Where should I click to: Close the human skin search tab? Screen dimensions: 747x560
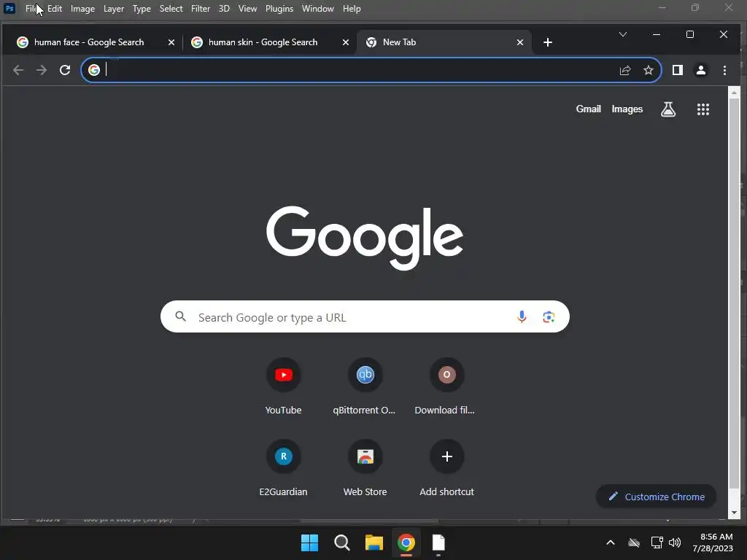pos(346,42)
